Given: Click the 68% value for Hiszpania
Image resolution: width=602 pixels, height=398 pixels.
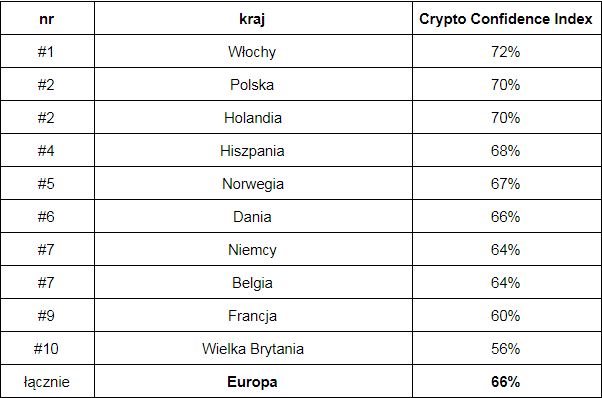Looking at the screenshot, I should [x=506, y=151].
